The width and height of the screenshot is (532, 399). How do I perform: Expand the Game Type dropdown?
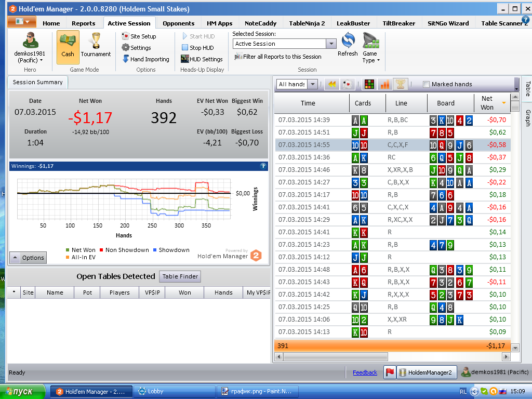click(x=370, y=48)
